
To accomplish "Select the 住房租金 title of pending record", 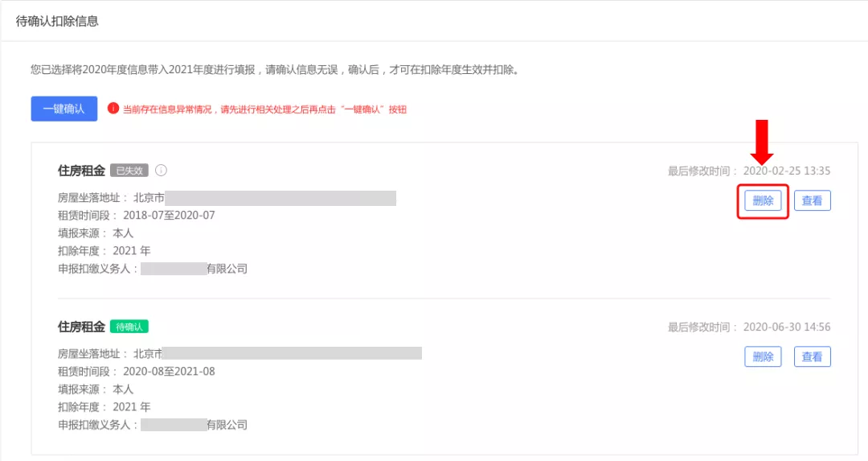I will pyautogui.click(x=81, y=327).
